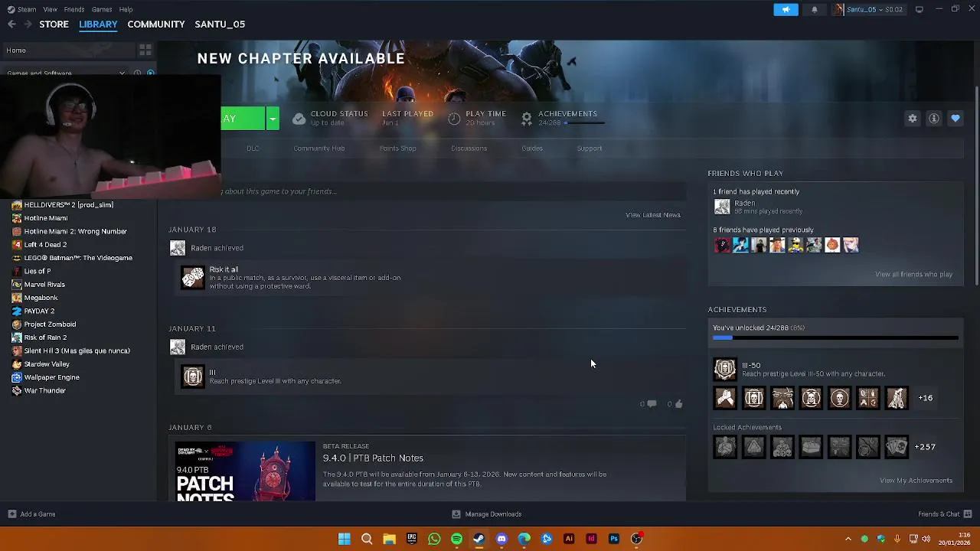Select Left 4 Dead 2 in library
Screen dimensions: 980x551
45,245
